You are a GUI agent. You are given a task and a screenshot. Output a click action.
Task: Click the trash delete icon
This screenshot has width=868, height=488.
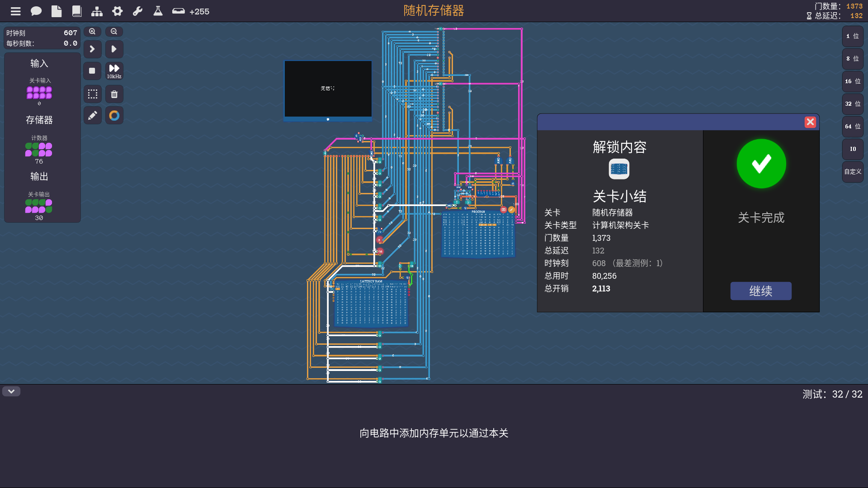pyautogui.click(x=114, y=94)
